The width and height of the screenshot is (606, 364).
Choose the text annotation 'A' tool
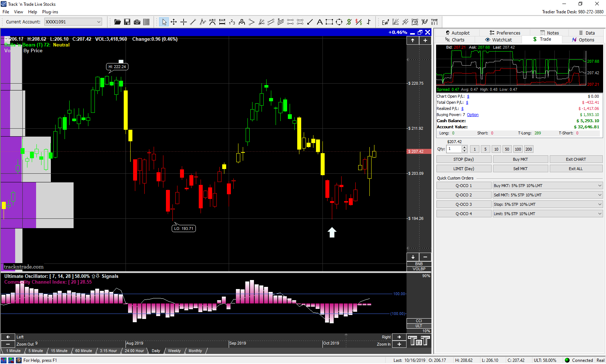320,22
